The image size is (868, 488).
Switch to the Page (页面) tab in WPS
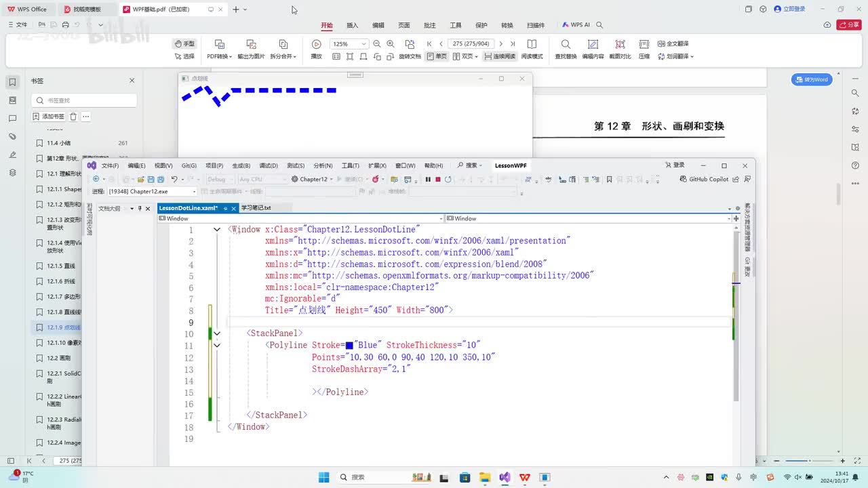(404, 25)
